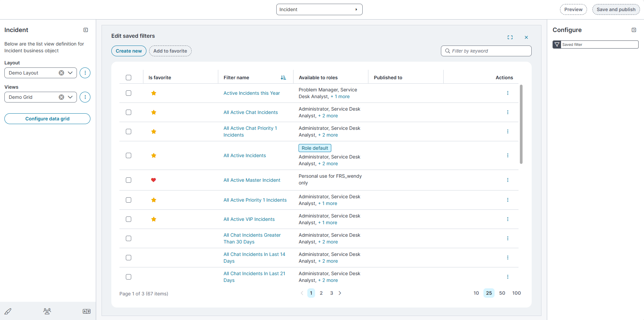Set page size to 50 items

point(502,293)
